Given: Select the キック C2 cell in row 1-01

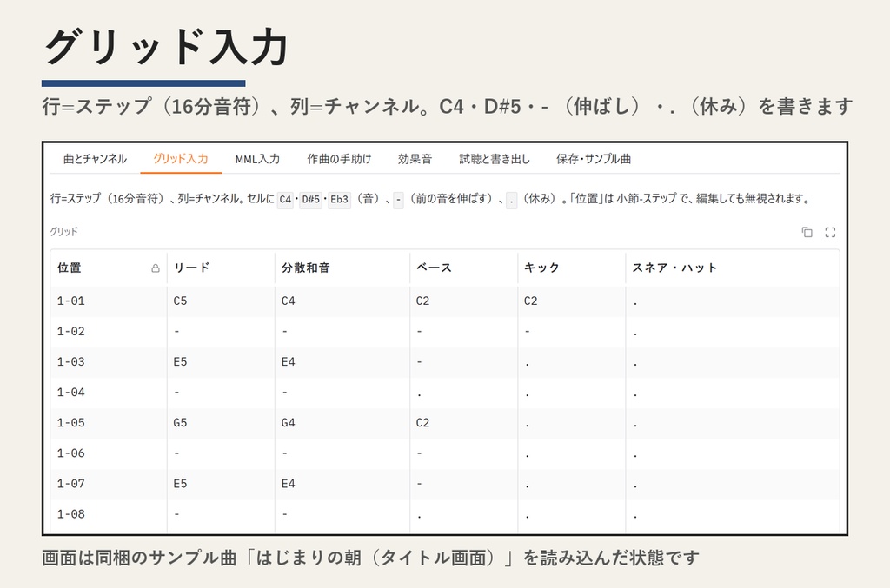Looking at the screenshot, I should (x=572, y=301).
